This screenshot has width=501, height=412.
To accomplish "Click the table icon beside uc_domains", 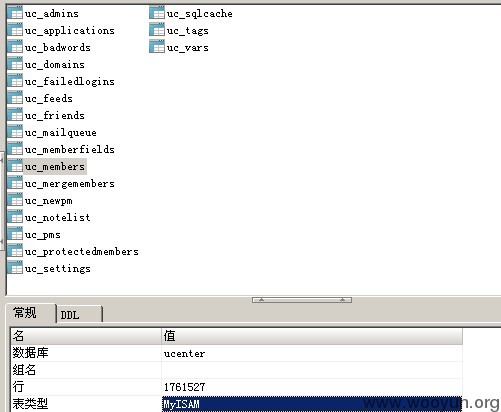I will [x=15, y=64].
